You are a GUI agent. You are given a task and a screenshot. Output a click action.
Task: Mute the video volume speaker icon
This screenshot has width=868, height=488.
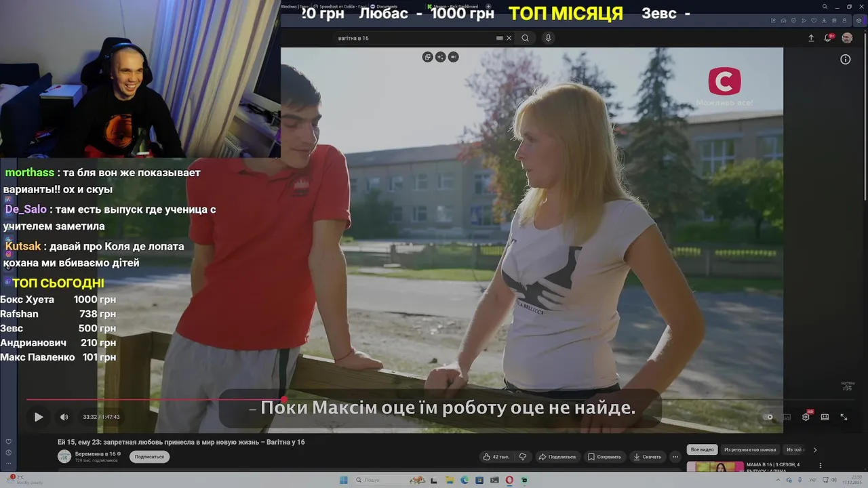coord(64,417)
